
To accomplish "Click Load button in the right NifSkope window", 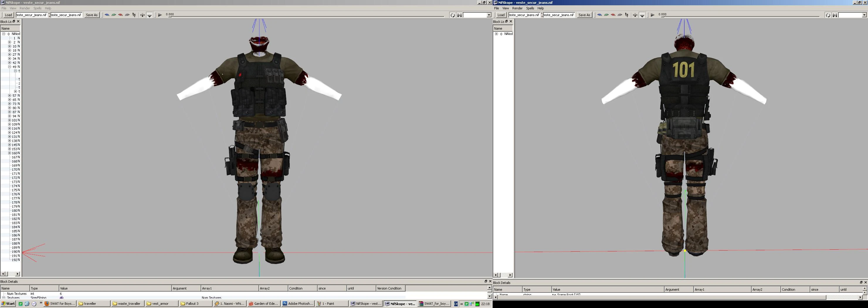I will click(x=501, y=15).
